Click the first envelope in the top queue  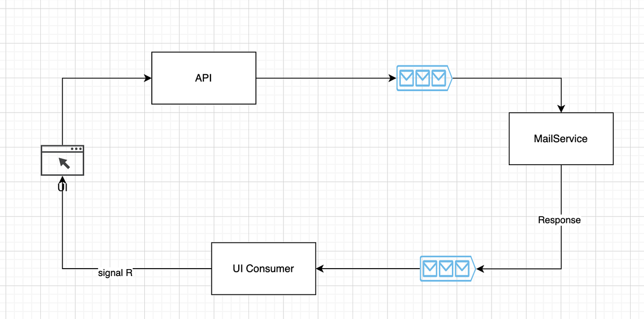(407, 78)
